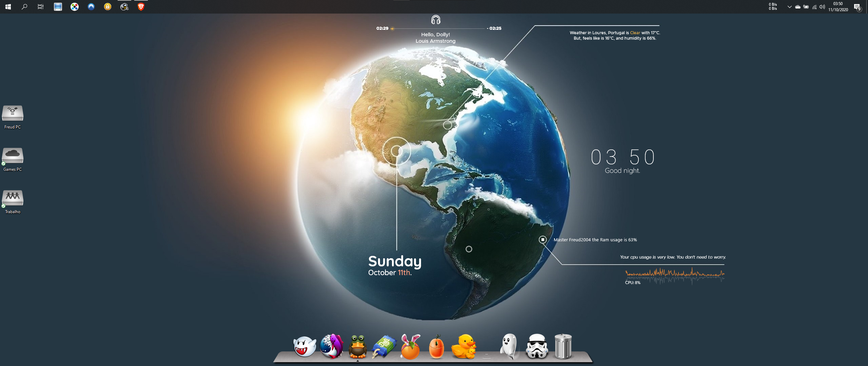The image size is (868, 366).
Task: Open the Windows Start menu
Action: click(x=8, y=7)
